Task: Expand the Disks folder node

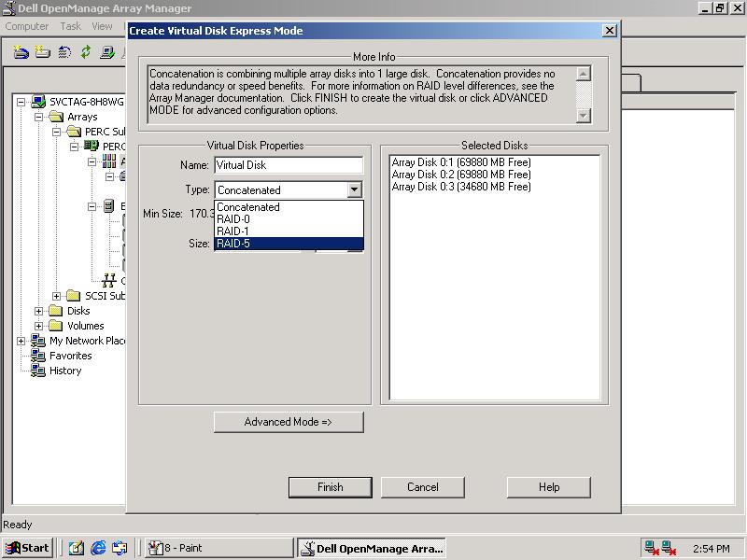Action: point(38,311)
